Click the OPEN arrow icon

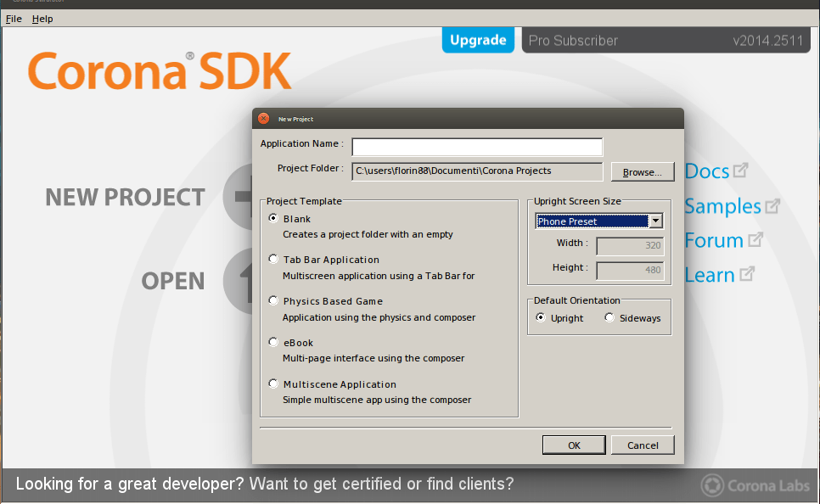239,282
